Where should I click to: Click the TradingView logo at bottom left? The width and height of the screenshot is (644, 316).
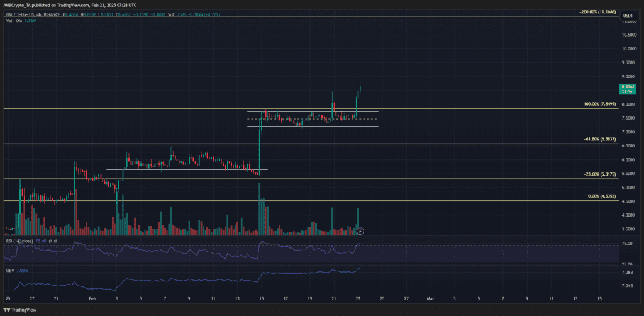tap(14, 310)
